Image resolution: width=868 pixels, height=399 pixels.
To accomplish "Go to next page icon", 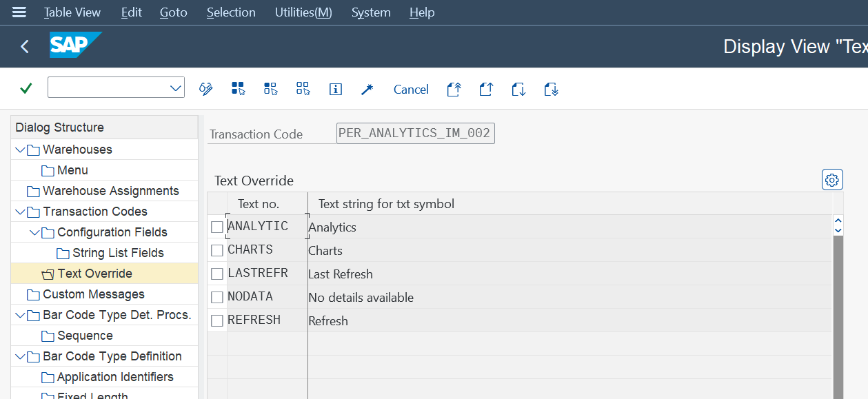I will pos(518,89).
